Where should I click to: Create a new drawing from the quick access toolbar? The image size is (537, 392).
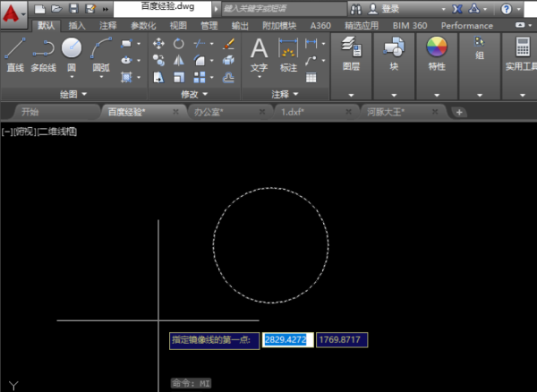[x=39, y=9]
